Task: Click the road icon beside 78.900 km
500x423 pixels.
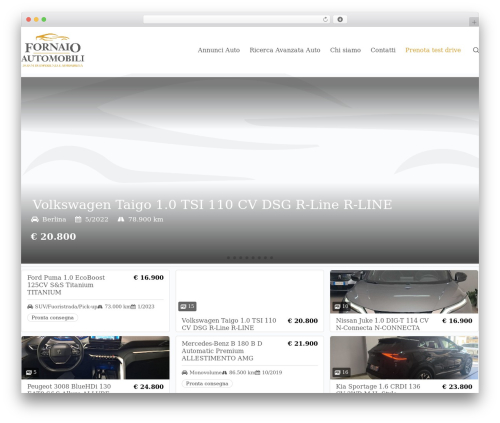Action: click(121, 219)
